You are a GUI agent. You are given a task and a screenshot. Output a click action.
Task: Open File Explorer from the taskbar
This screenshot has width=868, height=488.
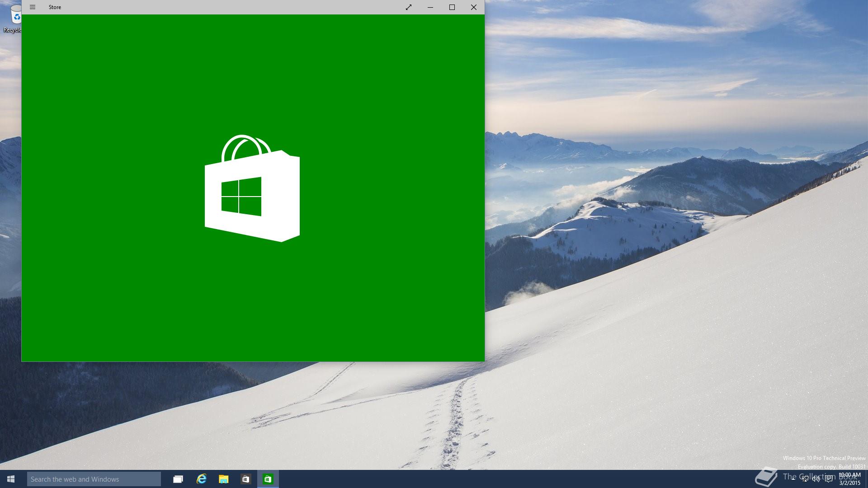223,479
